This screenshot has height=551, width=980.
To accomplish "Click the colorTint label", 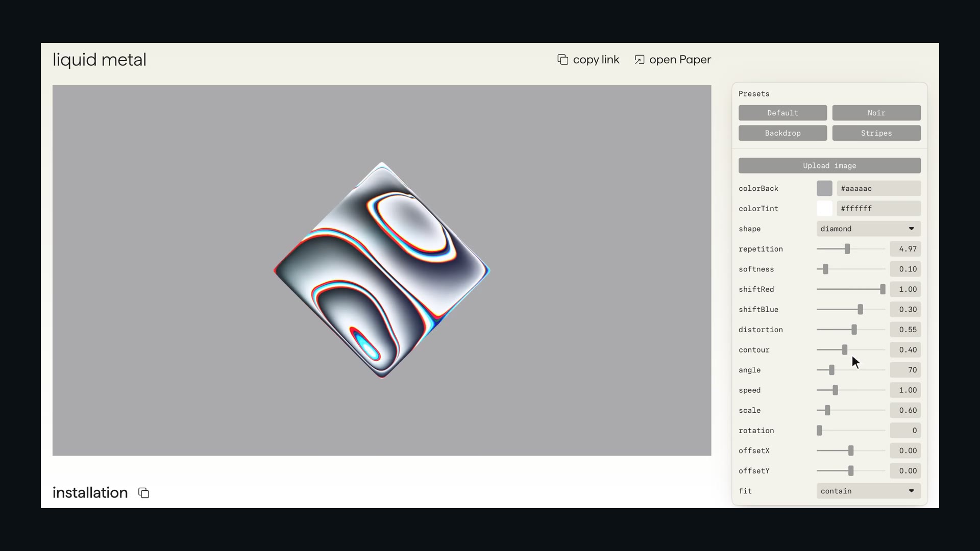I will click(758, 209).
